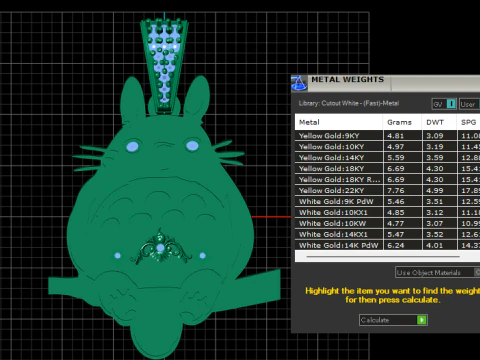Image resolution: width=480 pixels, height=360 pixels.
Task: Click the 3.12 DWT cell
Action: 439,213
